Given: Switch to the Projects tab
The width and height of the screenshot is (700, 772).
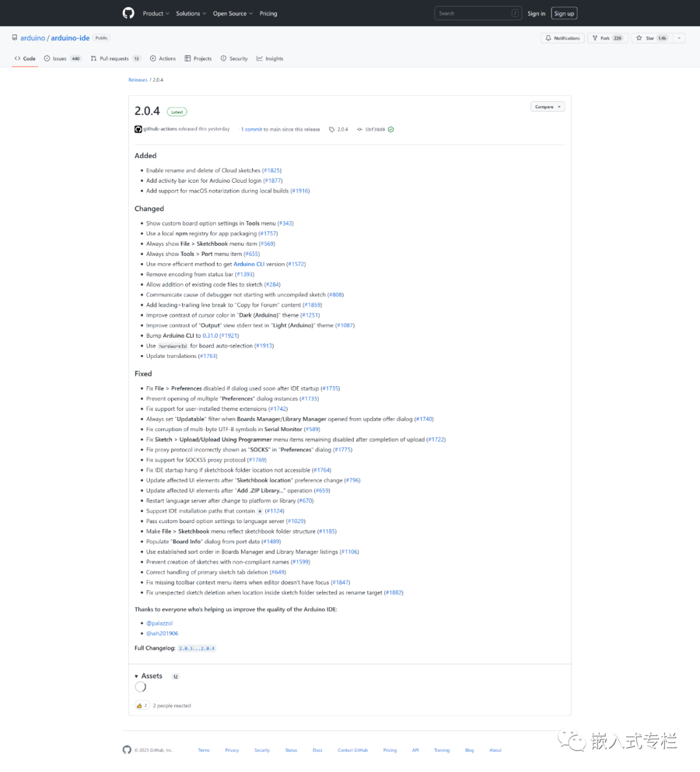Looking at the screenshot, I should (198, 58).
